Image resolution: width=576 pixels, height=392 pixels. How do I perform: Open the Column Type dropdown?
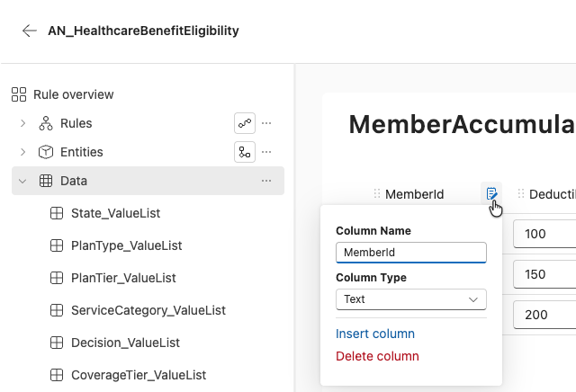[x=411, y=299]
